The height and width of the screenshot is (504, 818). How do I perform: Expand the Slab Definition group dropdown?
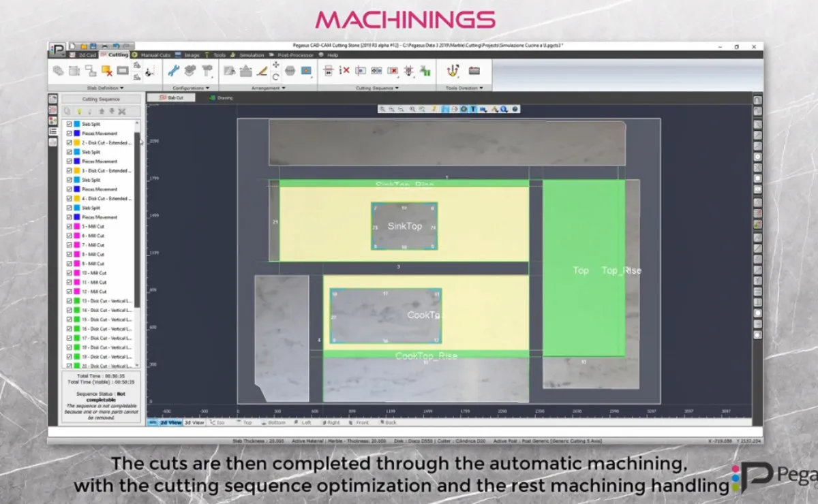point(106,88)
